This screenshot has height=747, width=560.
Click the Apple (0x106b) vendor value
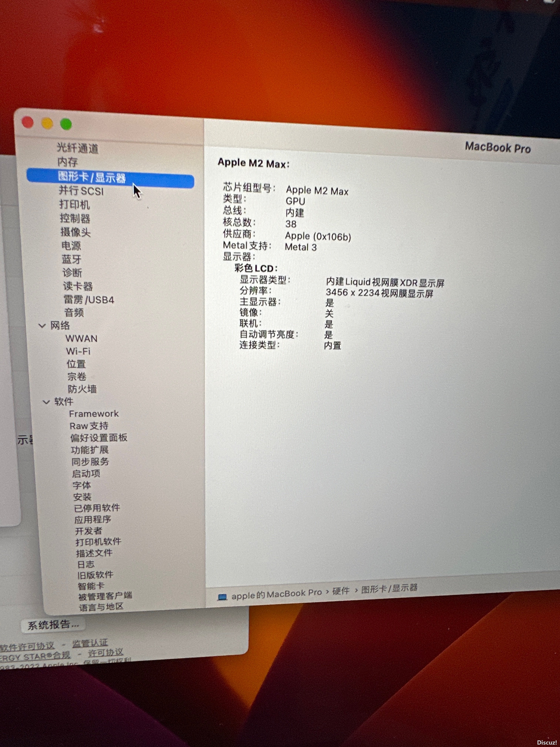(318, 236)
